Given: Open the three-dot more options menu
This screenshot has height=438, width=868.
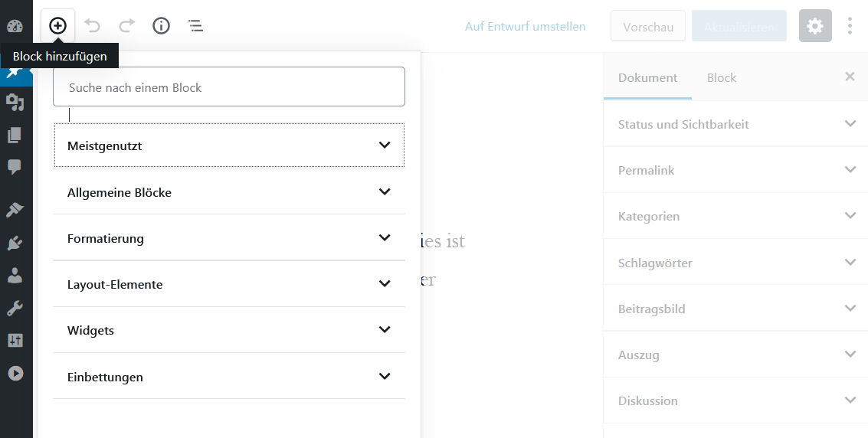Looking at the screenshot, I should click(x=850, y=25).
